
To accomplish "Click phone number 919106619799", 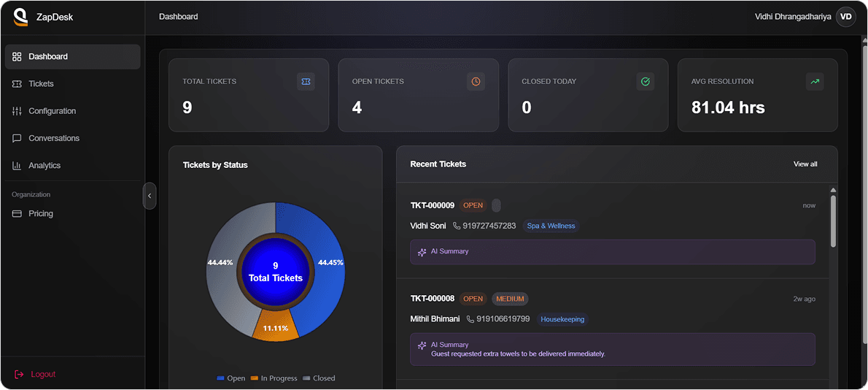I will (503, 319).
